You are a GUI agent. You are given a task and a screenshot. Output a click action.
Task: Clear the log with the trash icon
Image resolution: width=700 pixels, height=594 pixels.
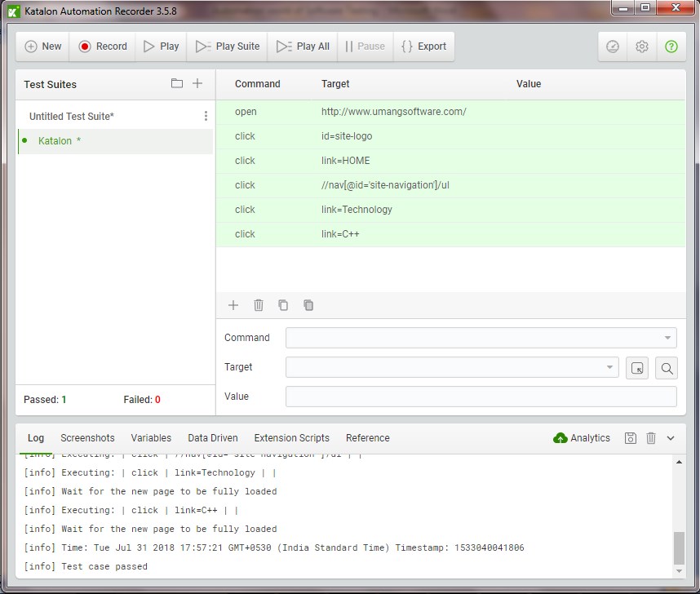(x=651, y=438)
